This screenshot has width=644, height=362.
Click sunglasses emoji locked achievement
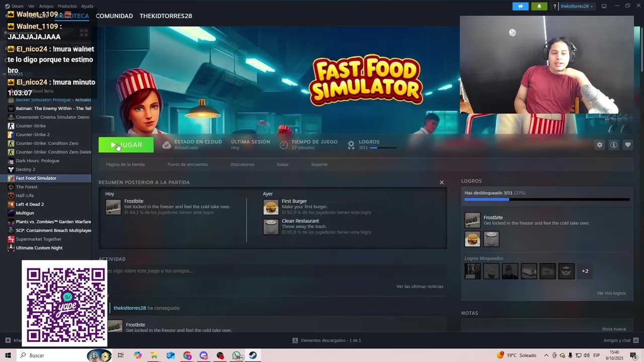(567, 271)
